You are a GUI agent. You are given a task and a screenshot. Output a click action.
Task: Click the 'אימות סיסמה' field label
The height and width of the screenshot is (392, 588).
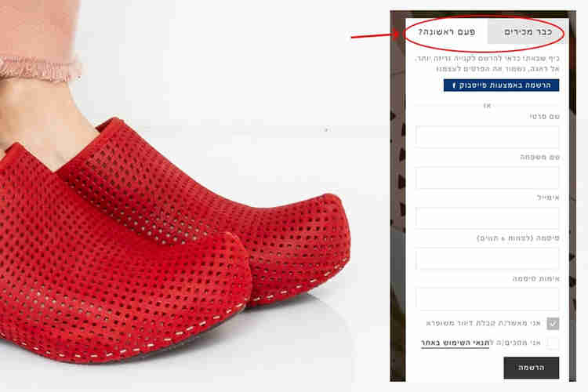(x=536, y=279)
